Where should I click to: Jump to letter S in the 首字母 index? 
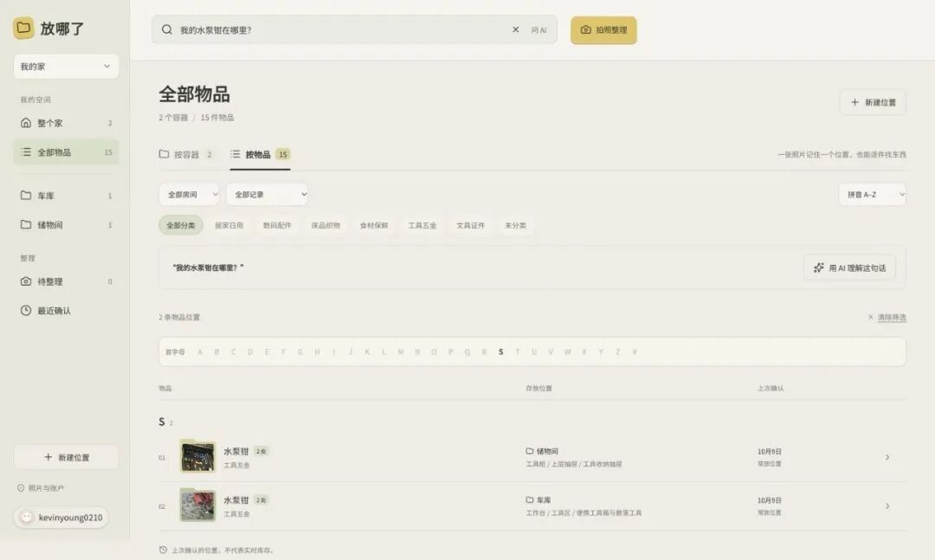pos(501,352)
